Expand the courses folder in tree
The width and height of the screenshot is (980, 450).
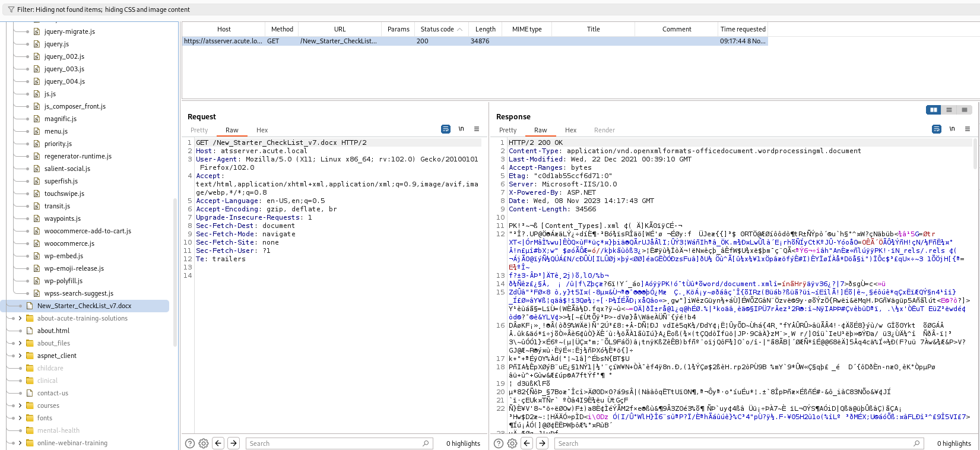tap(20, 405)
